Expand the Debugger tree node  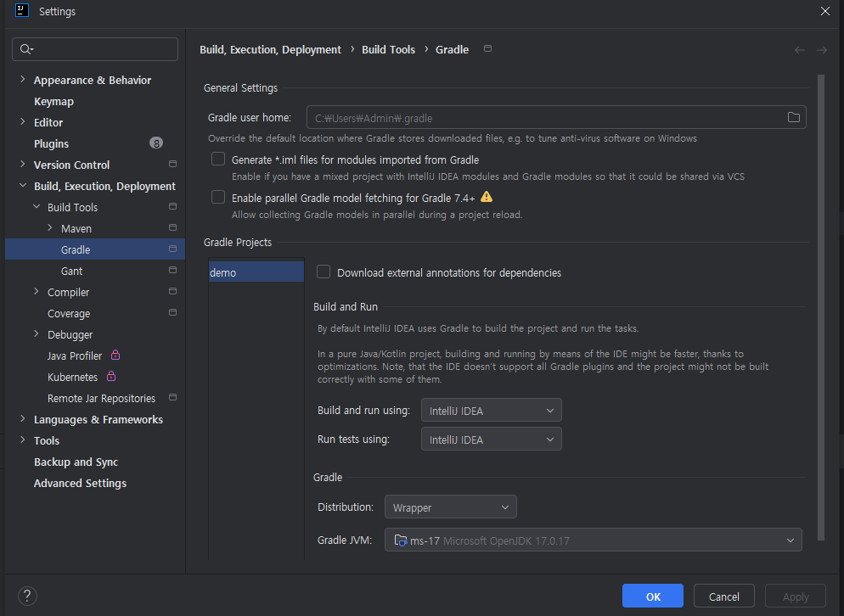point(37,334)
